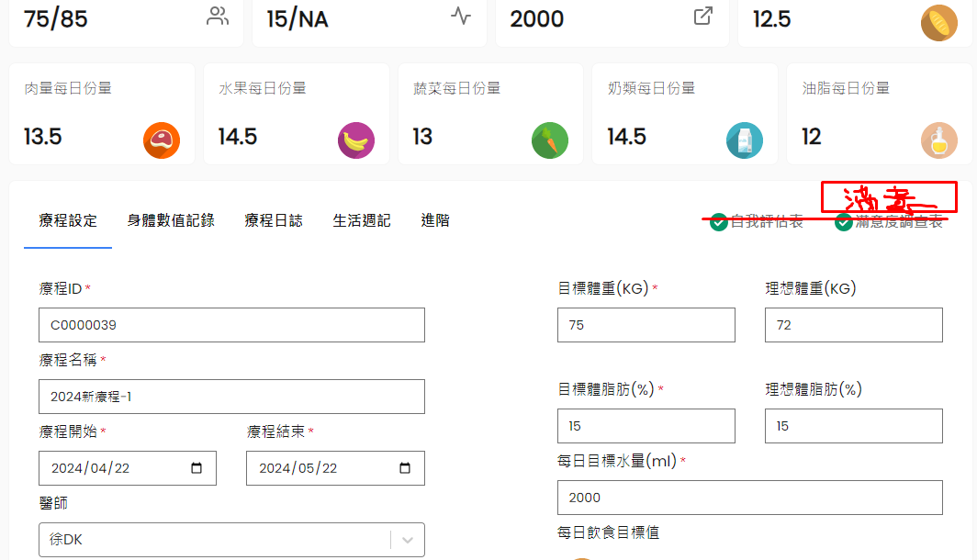
Task: Click the 療程名稱 input field
Action: coord(231,397)
